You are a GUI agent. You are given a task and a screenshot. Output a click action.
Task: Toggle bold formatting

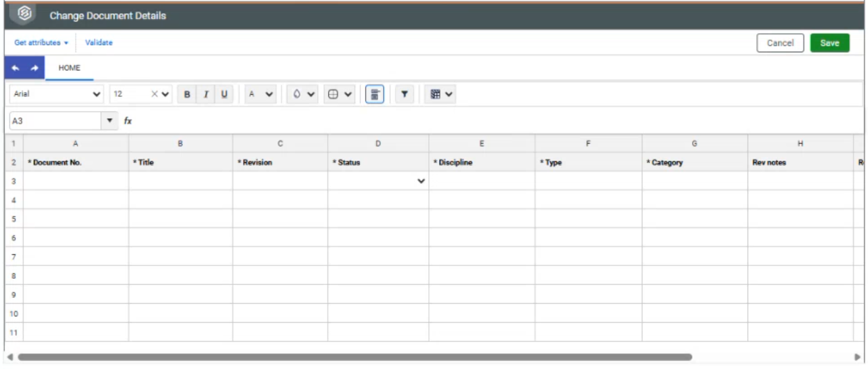[x=188, y=95]
